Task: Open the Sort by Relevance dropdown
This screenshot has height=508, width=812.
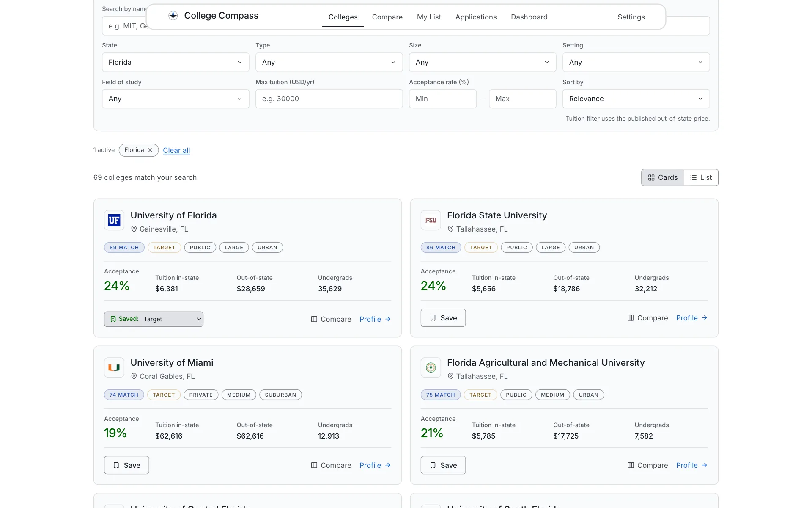Action: 636,99
